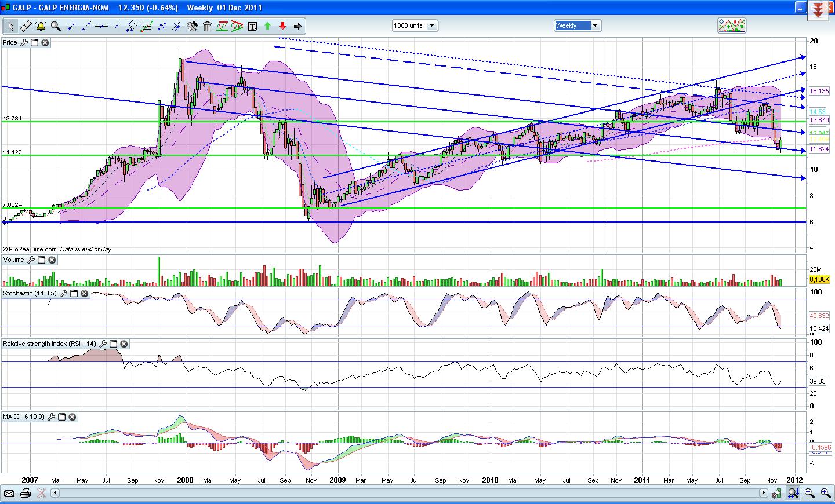Close the Volume panel
The width and height of the screenshot is (835, 504).
[52, 260]
